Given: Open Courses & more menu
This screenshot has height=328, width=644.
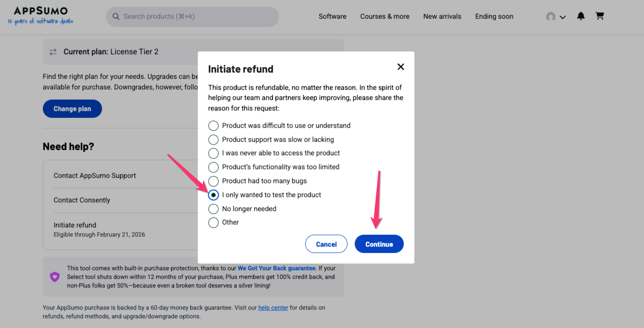Looking at the screenshot, I should point(385,17).
